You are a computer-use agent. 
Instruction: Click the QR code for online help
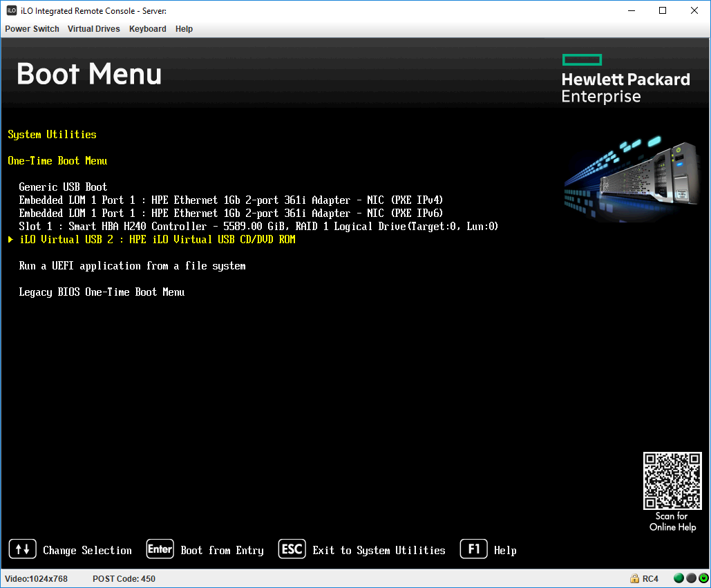(672, 480)
